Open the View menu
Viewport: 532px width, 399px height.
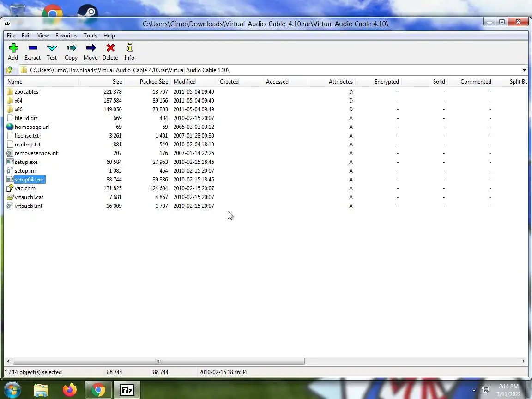click(43, 35)
